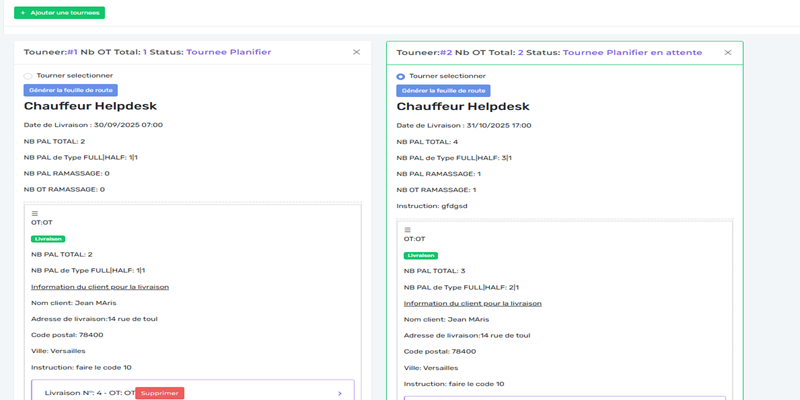Image resolution: width=800 pixels, height=400 pixels.
Task: Select the Tourner selectionner radio for tour #2
Action: [x=401, y=76]
